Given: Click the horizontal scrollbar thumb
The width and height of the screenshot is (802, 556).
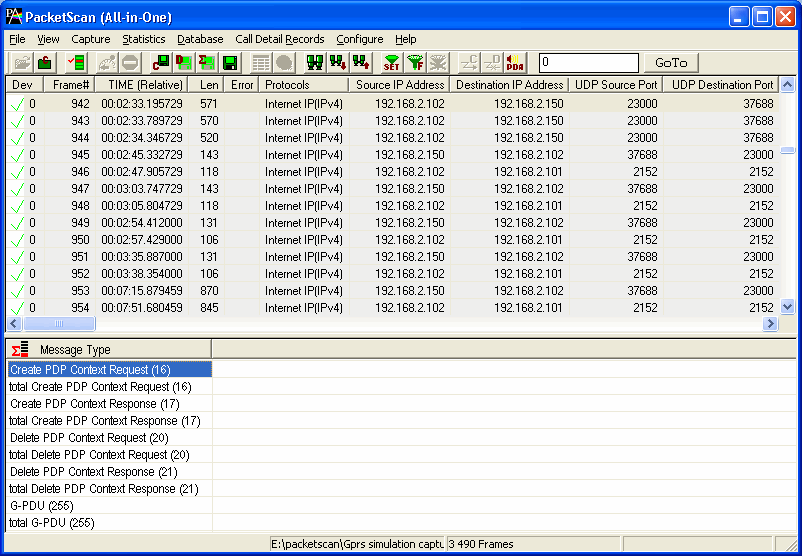Looking at the screenshot, I should click(x=59, y=323).
